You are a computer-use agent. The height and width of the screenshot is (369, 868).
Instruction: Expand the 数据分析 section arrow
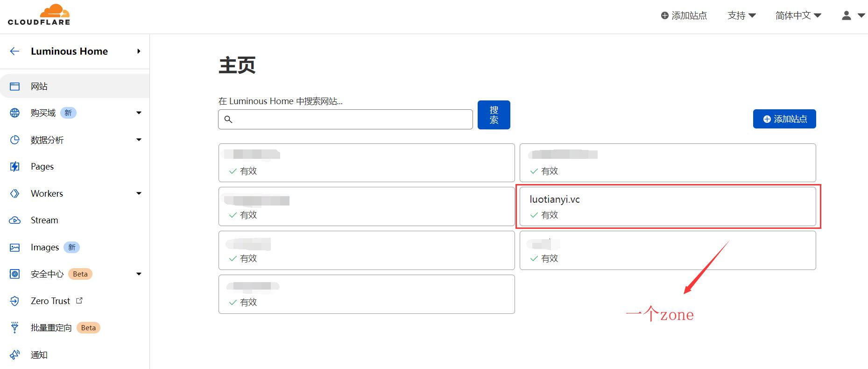(139, 140)
